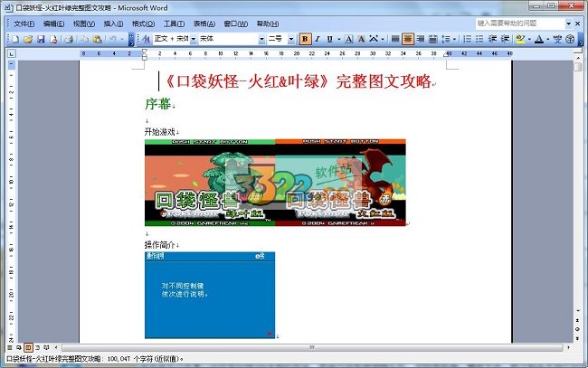Expand standard toolbar options chevron

click(x=131, y=39)
